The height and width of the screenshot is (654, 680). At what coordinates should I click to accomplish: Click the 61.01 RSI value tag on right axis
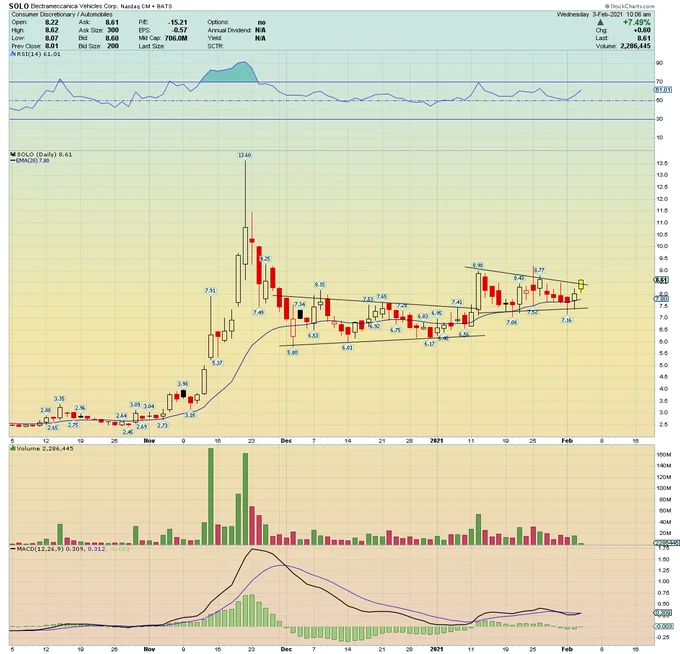(663, 90)
